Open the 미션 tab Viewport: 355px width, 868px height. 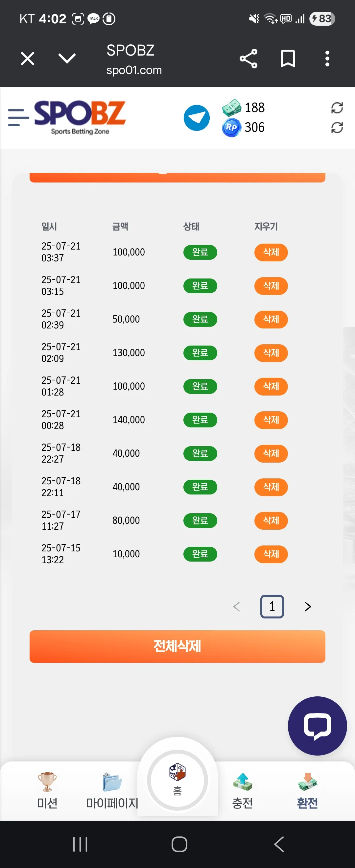(47, 790)
